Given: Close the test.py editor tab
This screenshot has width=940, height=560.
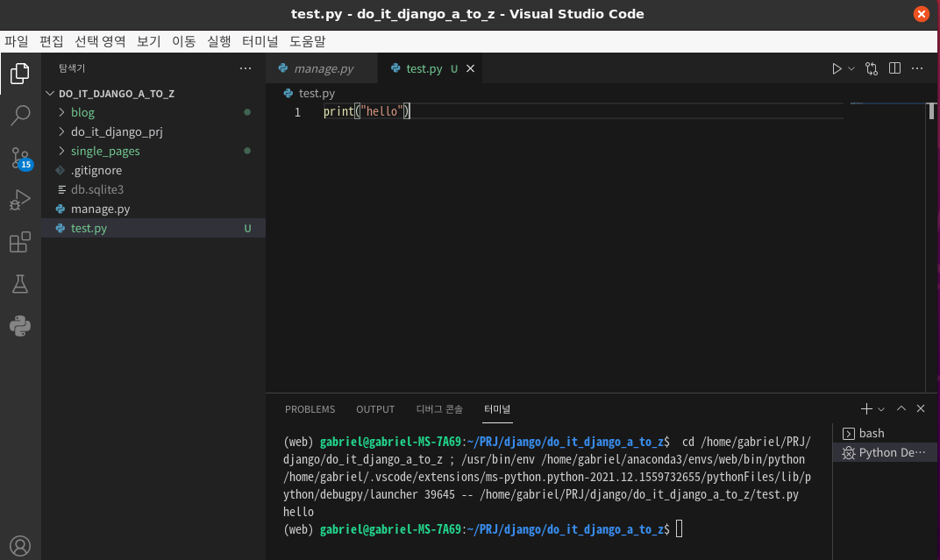Looking at the screenshot, I should click(x=471, y=68).
